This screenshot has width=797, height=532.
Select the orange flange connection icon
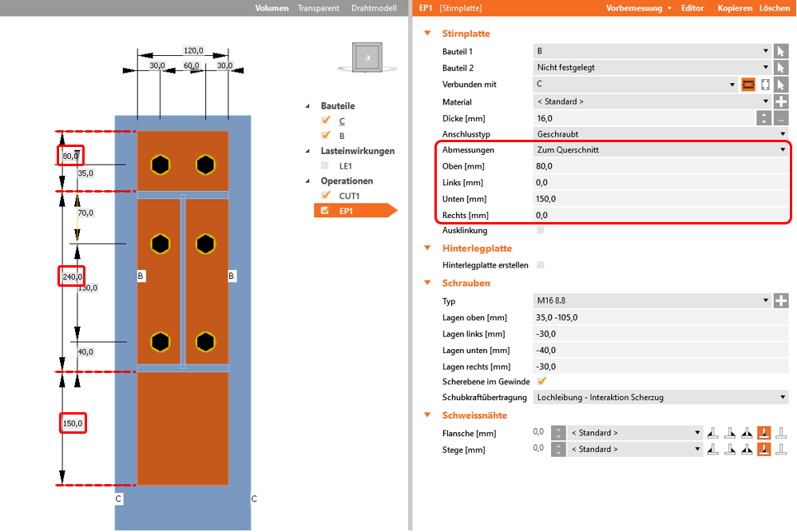(748, 85)
